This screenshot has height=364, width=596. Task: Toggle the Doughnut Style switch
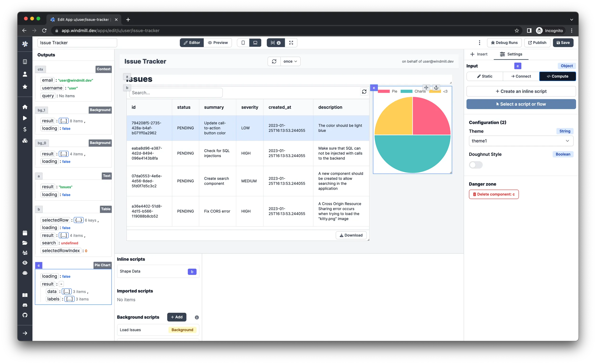[476, 165]
